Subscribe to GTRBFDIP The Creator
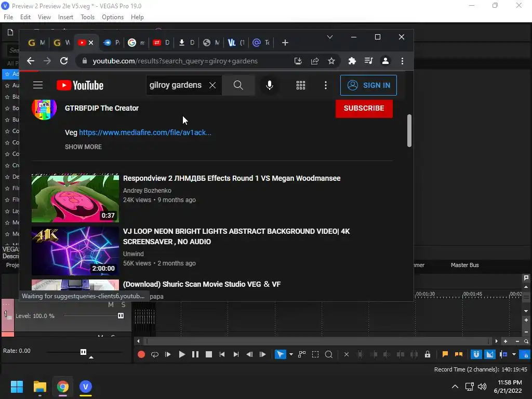Screen dimensions: 532x399 (x=364, y=108)
